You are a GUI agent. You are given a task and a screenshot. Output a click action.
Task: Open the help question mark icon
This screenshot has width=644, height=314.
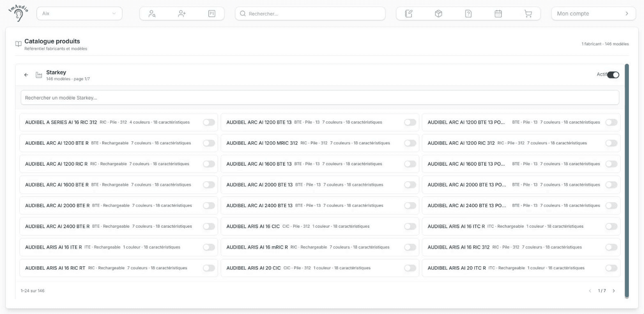468,14
